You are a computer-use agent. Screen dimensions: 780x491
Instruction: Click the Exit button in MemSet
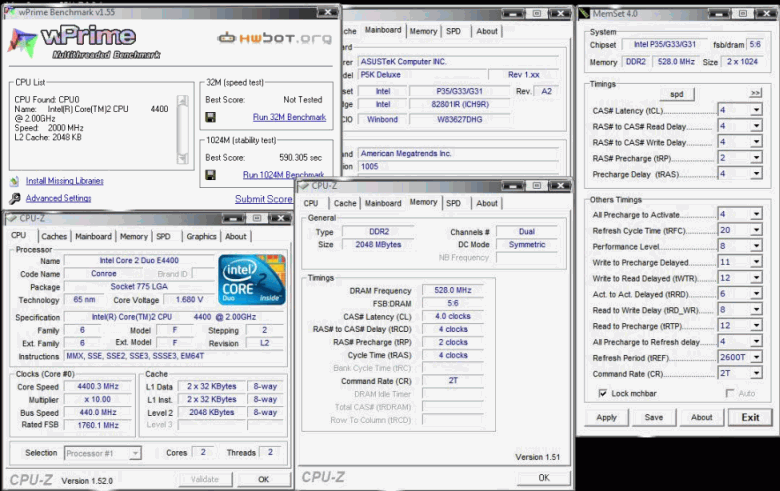[750, 418]
